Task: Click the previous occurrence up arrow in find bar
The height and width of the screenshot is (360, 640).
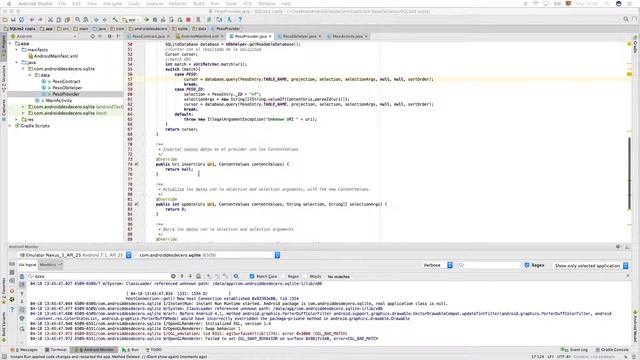Action: 182,276
